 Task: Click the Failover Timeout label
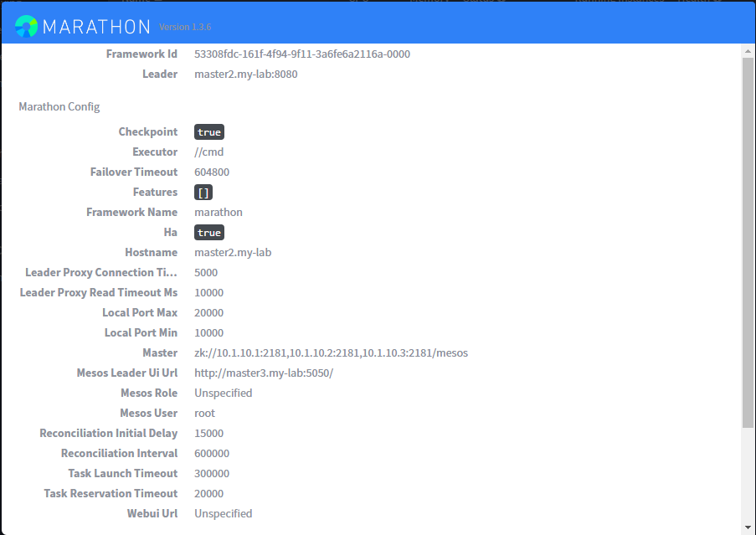(x=134, y=172)
